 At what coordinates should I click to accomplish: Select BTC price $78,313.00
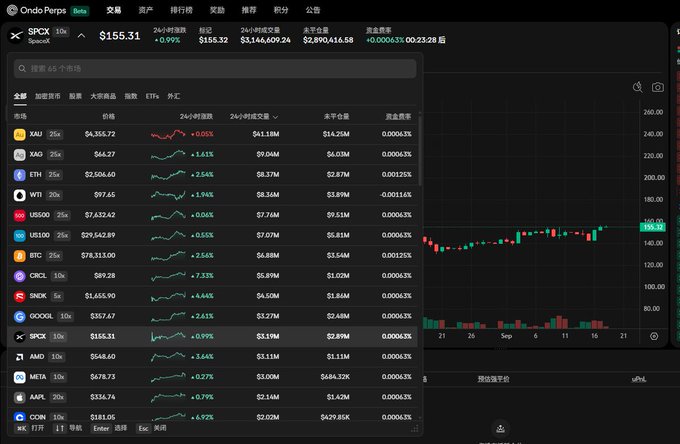coord(98,255)
